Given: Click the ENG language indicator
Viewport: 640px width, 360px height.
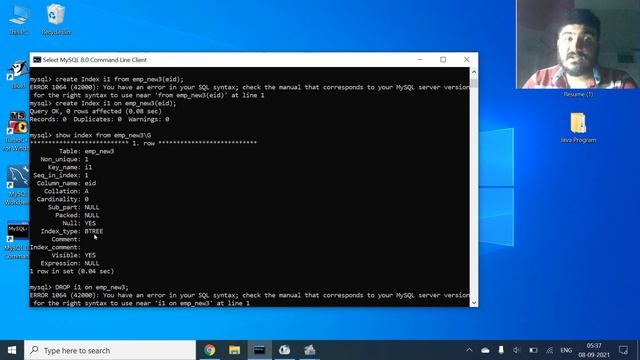Looking at the screenshot, I should pos(566,350).
